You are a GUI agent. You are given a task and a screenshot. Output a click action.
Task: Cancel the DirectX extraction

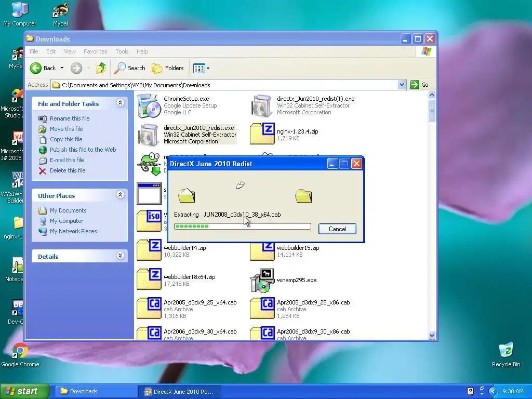point(337,229)
